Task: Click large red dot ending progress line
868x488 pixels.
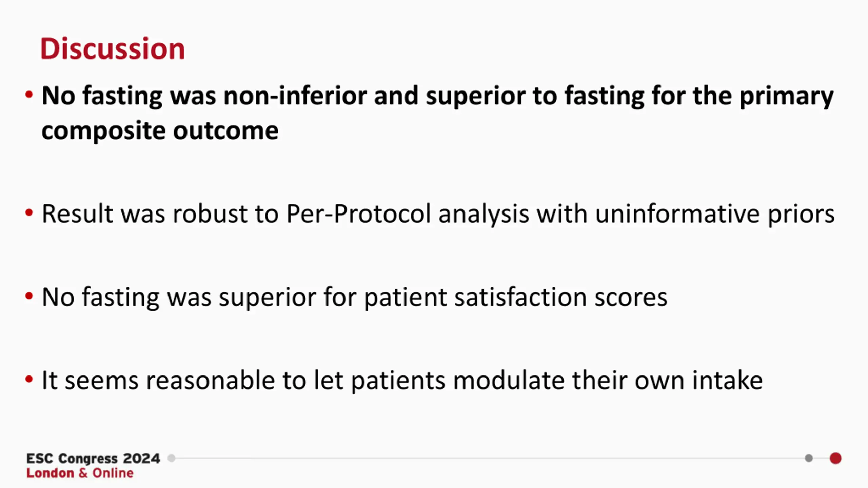Action: [835, 458]
